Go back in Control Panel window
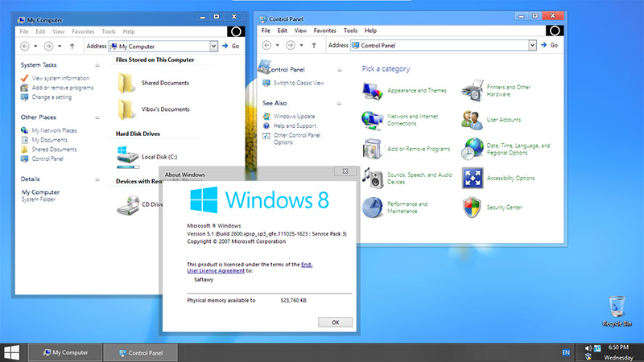 (266, 45)
